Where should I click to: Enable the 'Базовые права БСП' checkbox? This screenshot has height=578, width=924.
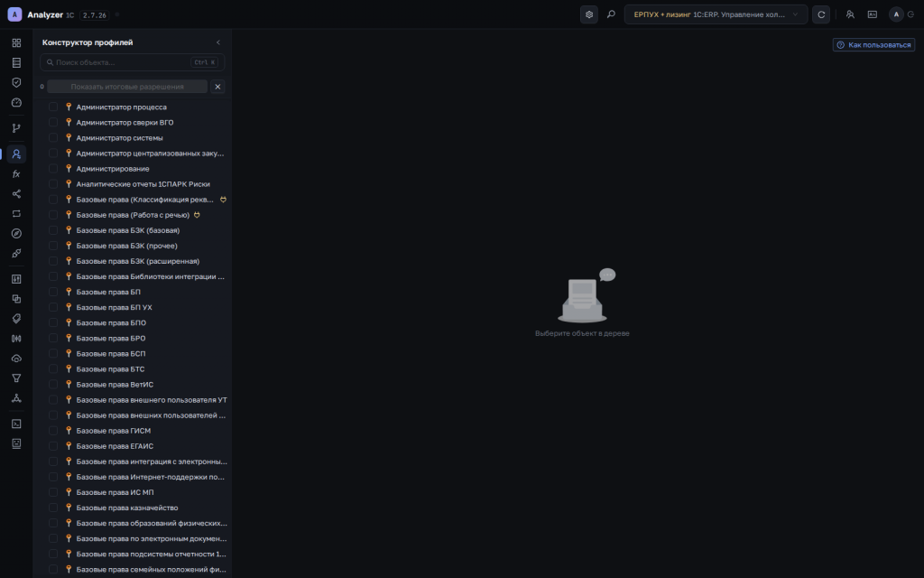53,353
